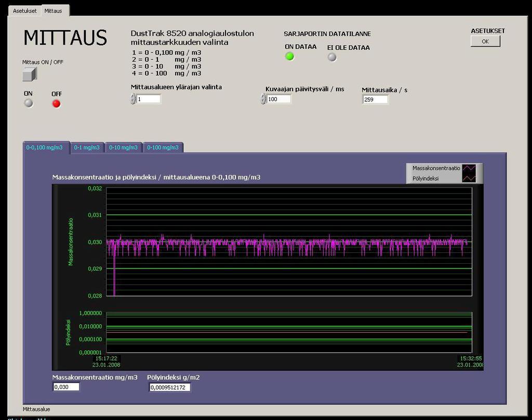Click the Mittausaika value field
Image resolution: width=532 pixels, height=420 pixels.
tap(375, 99)
